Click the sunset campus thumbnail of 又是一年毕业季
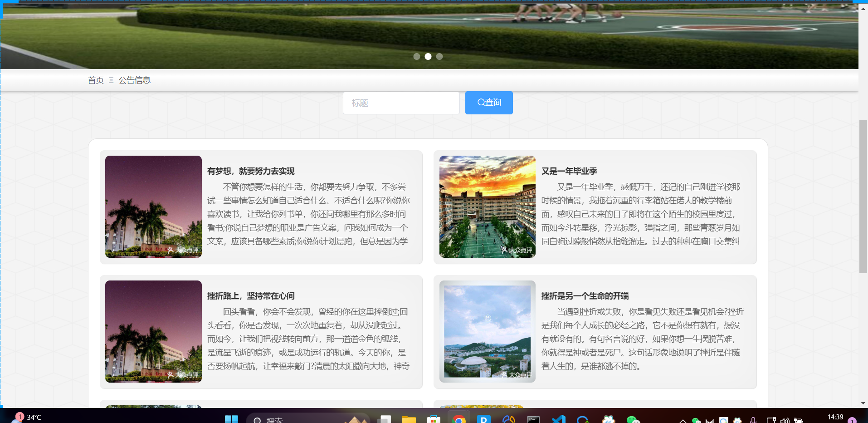The image size is (868, 423). coord(488,207)
